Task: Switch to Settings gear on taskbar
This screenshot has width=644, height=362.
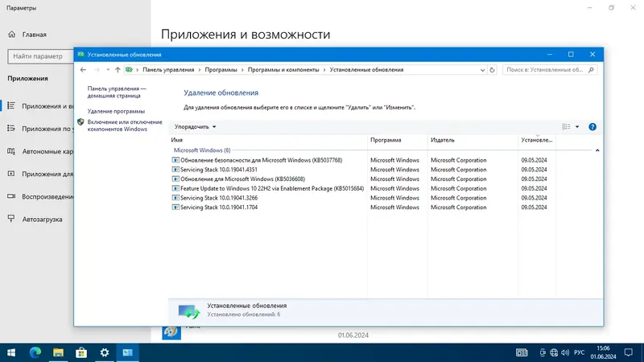Action: point(105,352)
